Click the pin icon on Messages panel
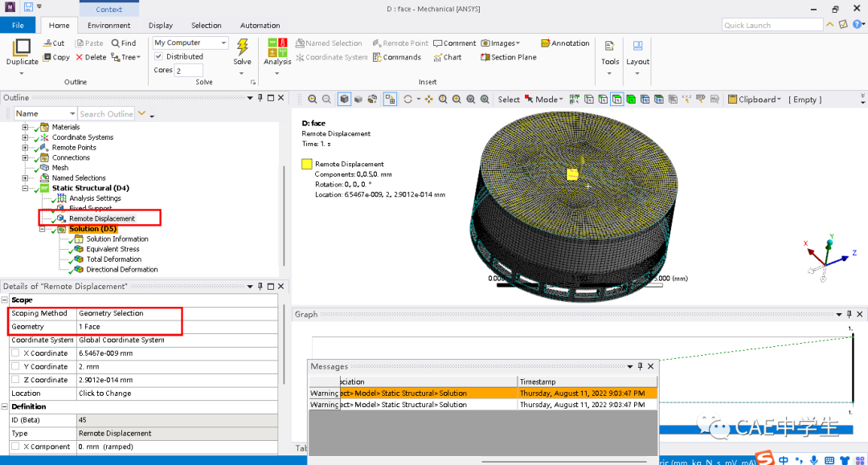Screen dimensions: 868x465 640,366
